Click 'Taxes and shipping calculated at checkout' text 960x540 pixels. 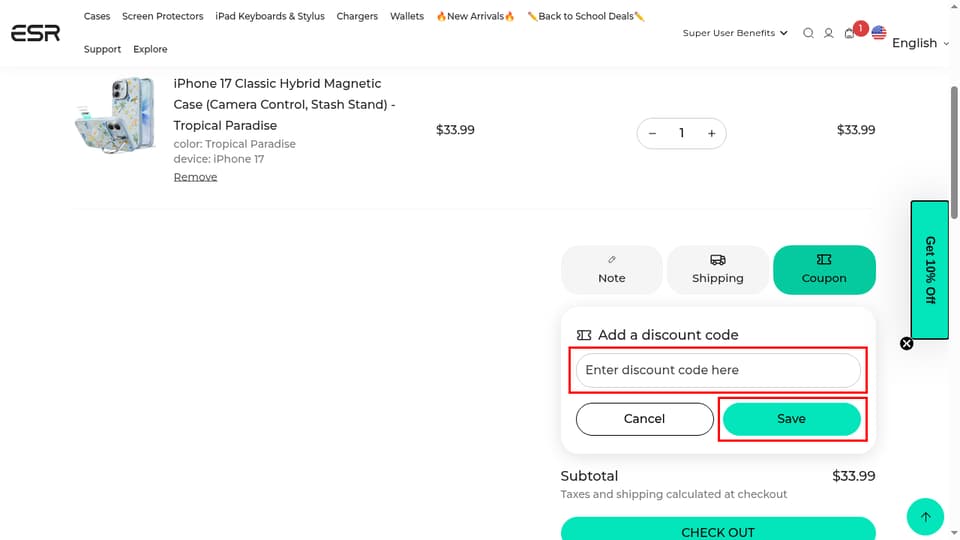(673, 494)
